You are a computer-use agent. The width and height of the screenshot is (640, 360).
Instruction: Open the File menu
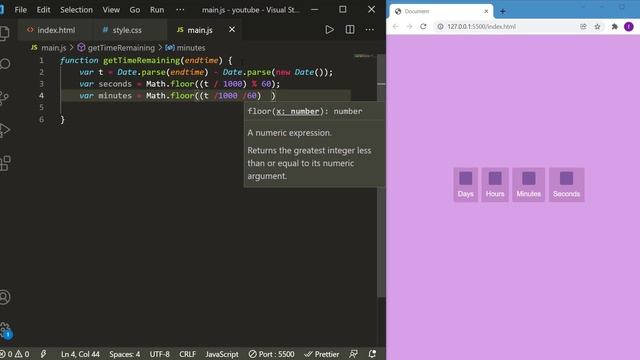point(20,9)
